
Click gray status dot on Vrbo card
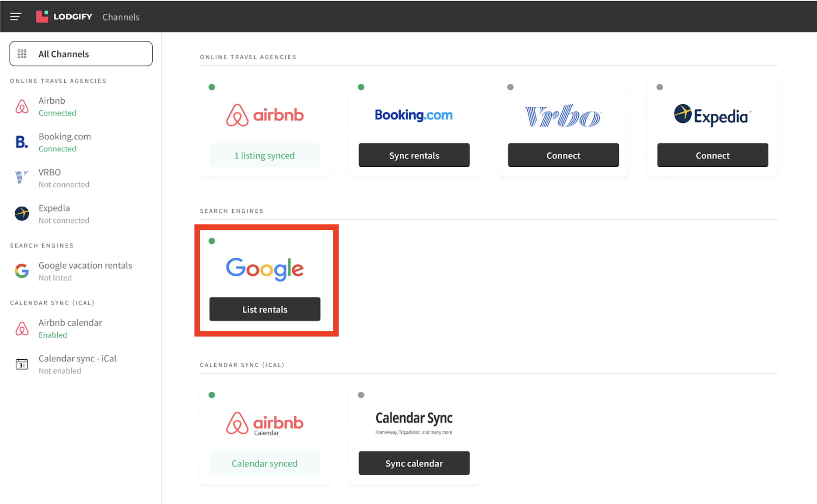click(510, 87)
